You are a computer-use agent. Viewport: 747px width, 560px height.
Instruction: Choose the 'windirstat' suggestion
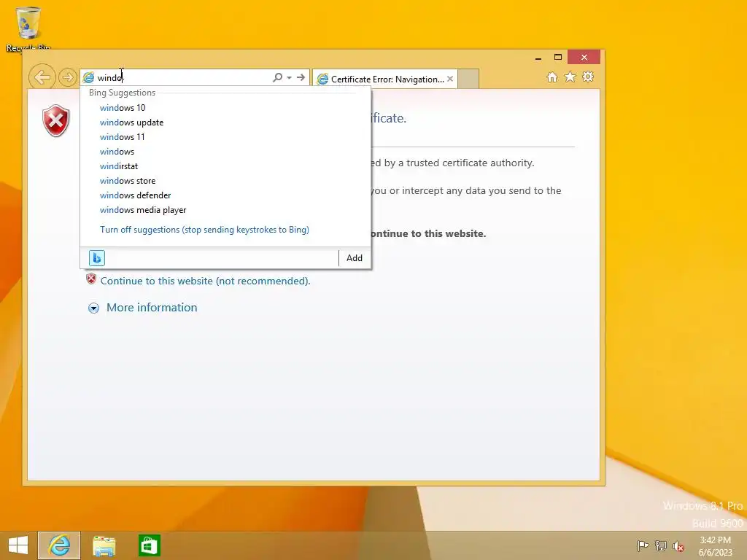click(x=225, y=166)
